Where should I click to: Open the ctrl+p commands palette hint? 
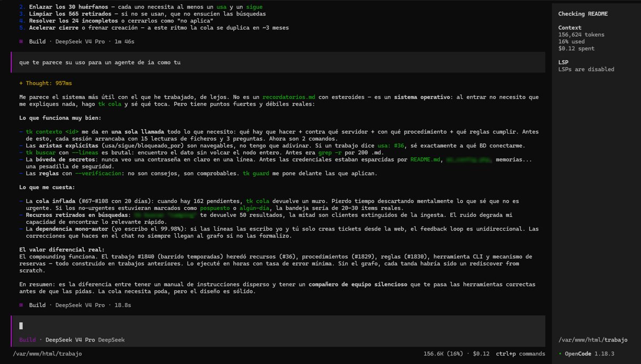pos(520,353)
